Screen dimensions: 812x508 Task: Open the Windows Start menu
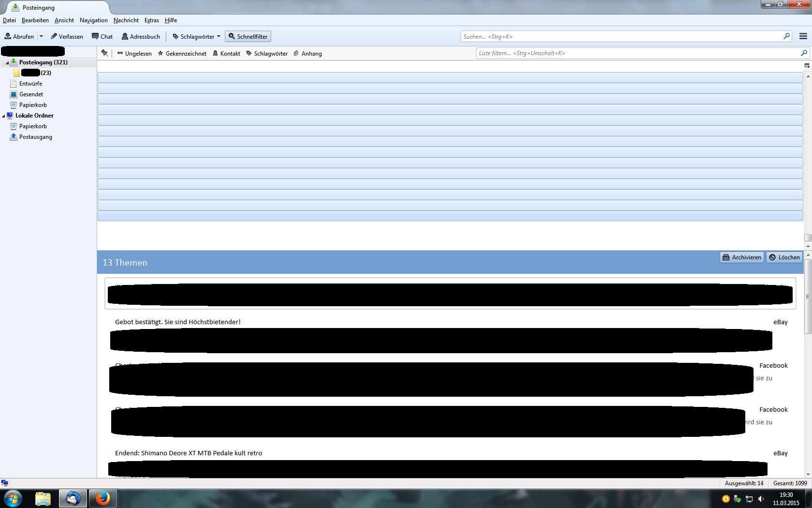[x=13, y=498]
